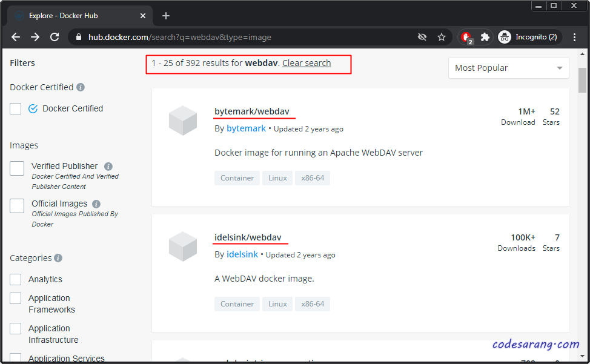This screenshot has height=364, width=590.
Task: Click the x86-64 tag under bytemark/webdav
Action: [x=313, y=178]
